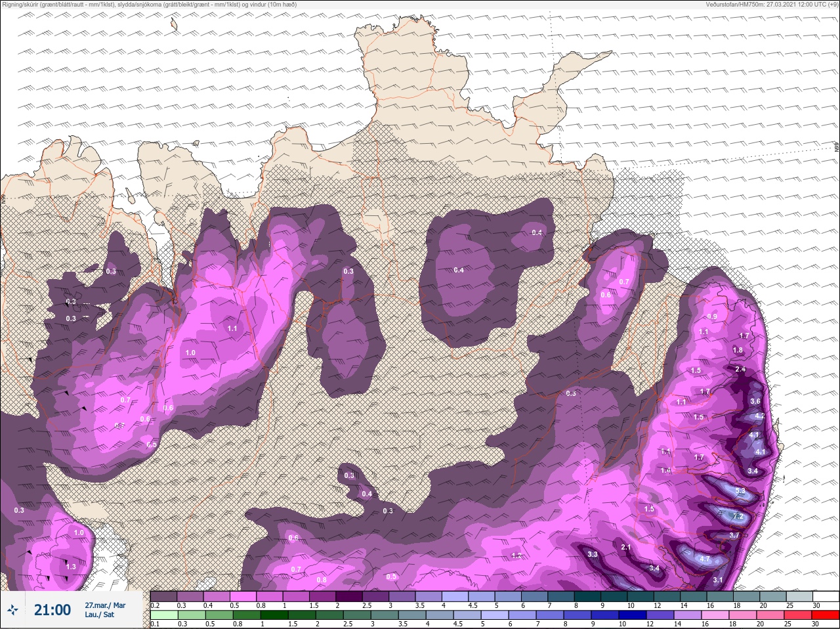Click the Veðurstofan logo icon beside 21:00

coord(12,611)
